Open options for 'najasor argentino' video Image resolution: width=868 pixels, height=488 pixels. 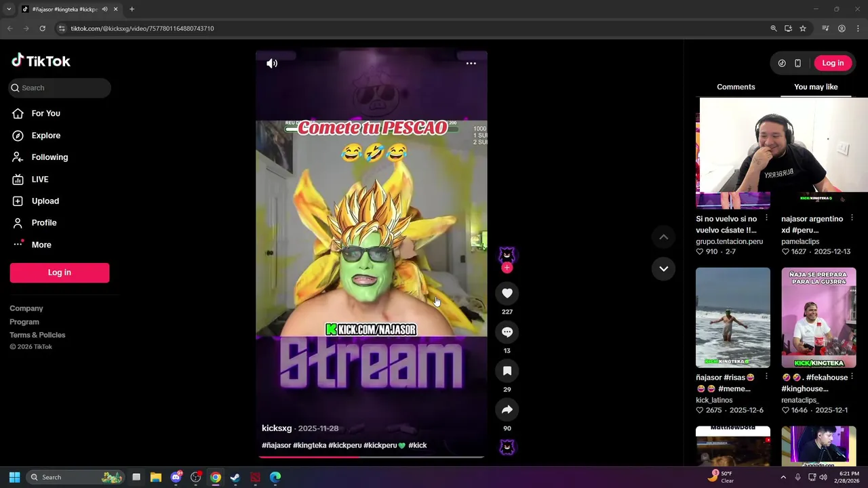tap(852, 218)
